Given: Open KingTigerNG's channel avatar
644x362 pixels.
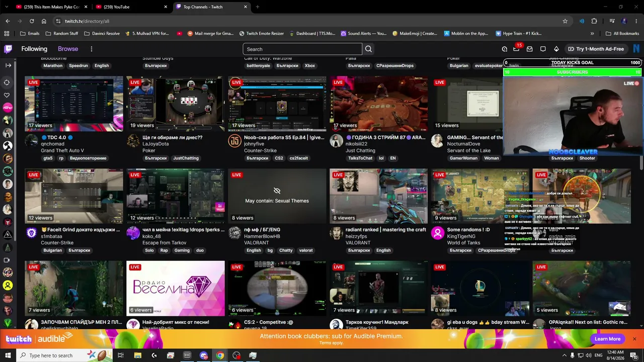Looking at the screenshot, I should point(438,233).
